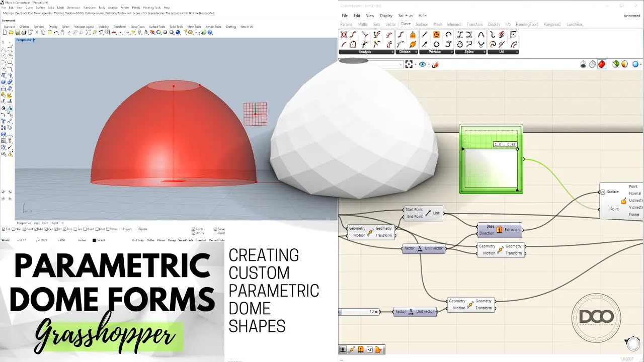The width and height of the screenshot is (644, 362).
Task: Toggle the Mid osnap checkbox
Action: [36, 229]
